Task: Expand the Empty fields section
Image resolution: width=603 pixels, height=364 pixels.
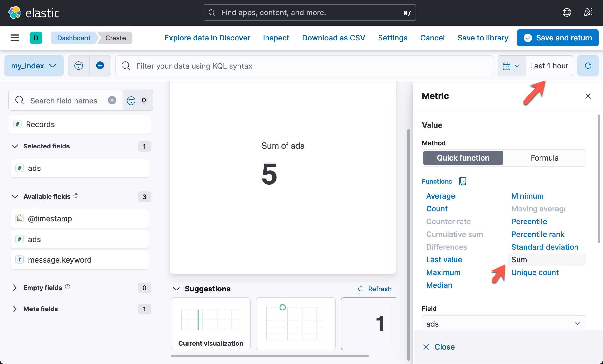Action: click(x=42, y=288)
